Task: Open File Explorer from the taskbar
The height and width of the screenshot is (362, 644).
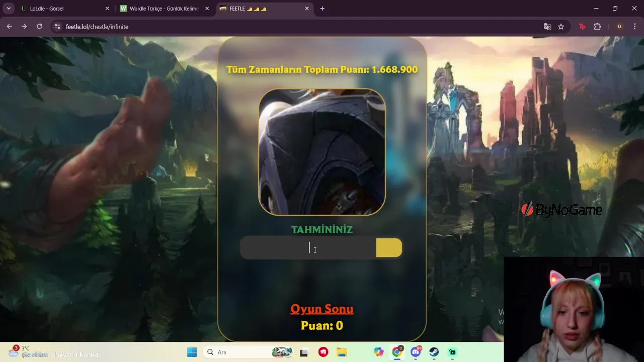Action: pyautogui.click(x=342, y=352)
